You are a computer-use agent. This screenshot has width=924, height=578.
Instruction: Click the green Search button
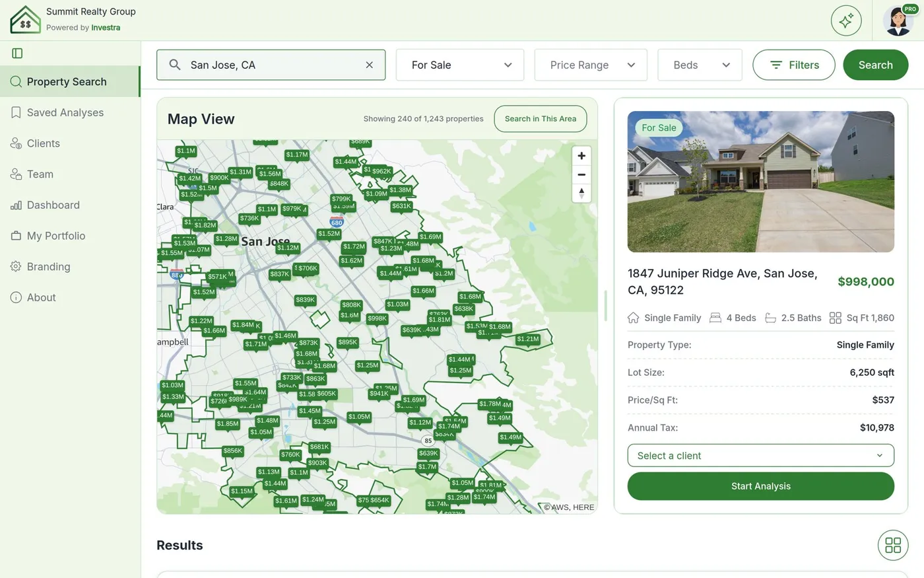tap(876, 65)
